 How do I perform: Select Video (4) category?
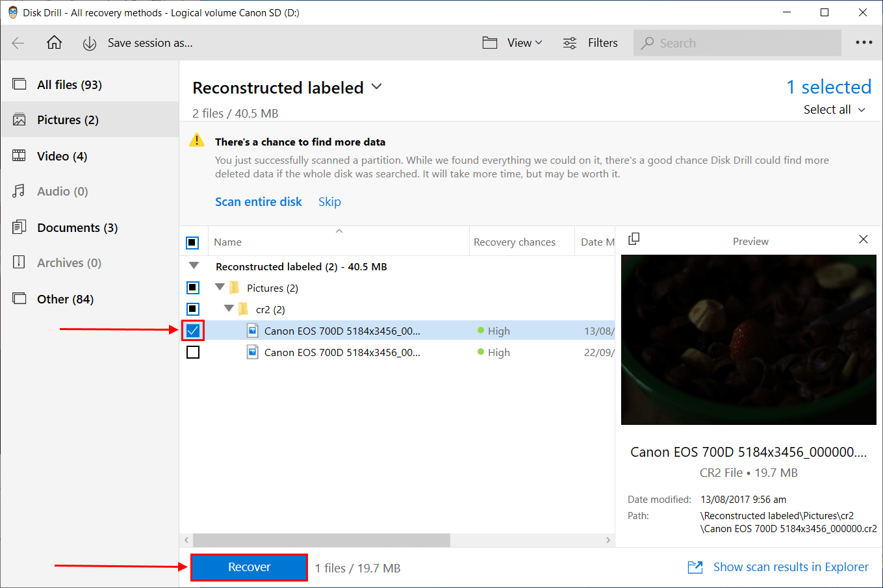(90, 156)
